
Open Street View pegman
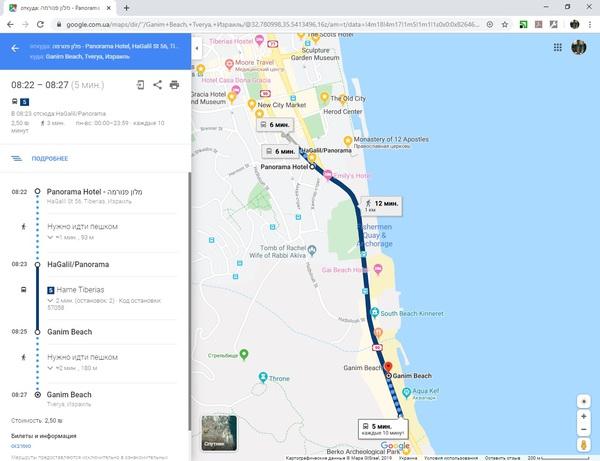click(584, 445)
